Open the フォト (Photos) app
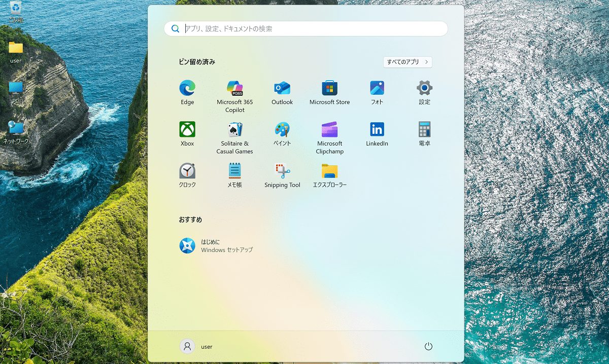The height and width of the screenshot is (364, 609). coord(377,92)
